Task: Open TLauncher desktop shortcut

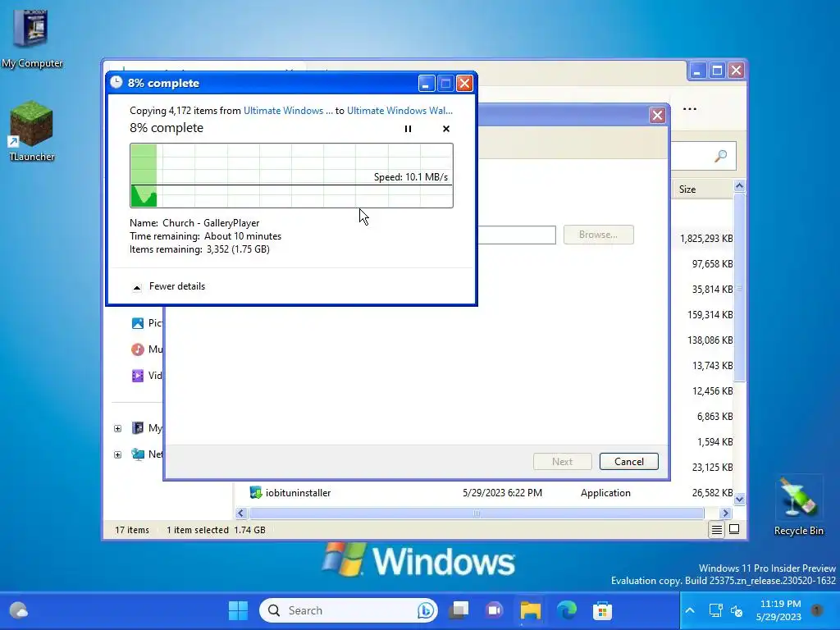Action: (32, 131)
